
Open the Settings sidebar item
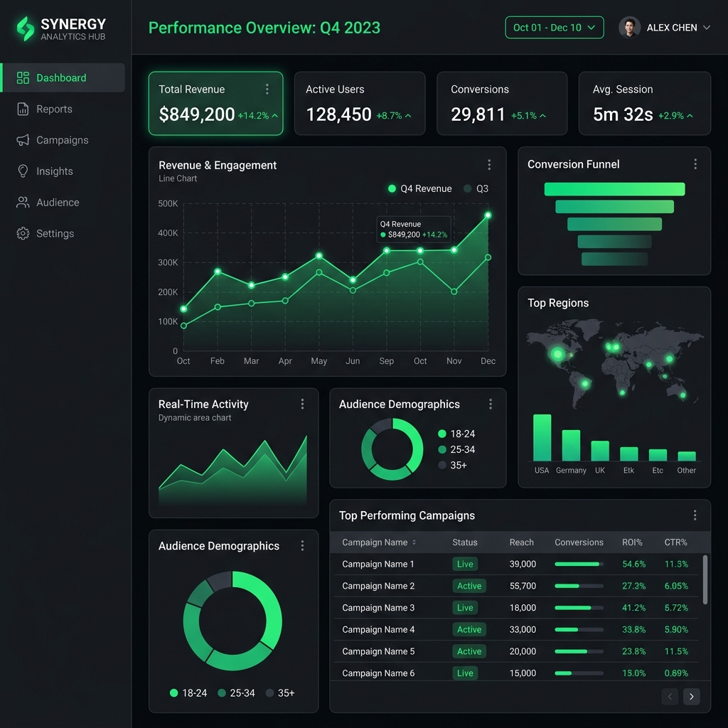click(63, 233)
